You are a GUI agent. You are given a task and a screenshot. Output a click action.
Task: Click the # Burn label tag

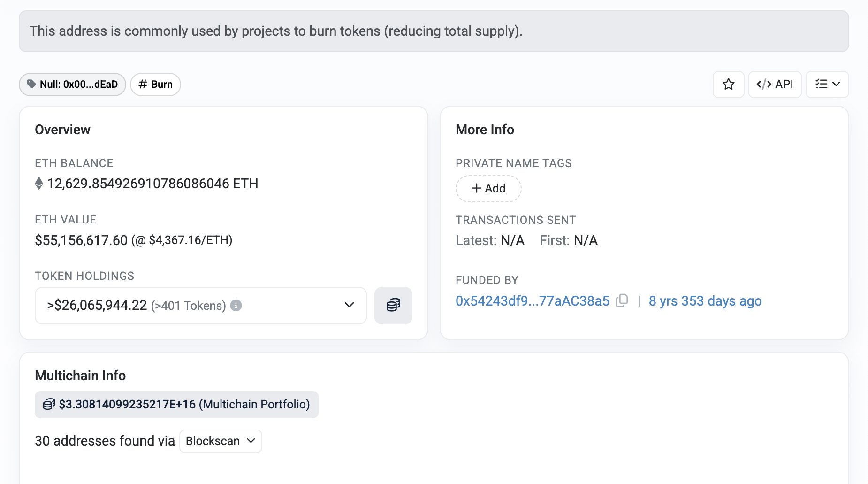155,85
